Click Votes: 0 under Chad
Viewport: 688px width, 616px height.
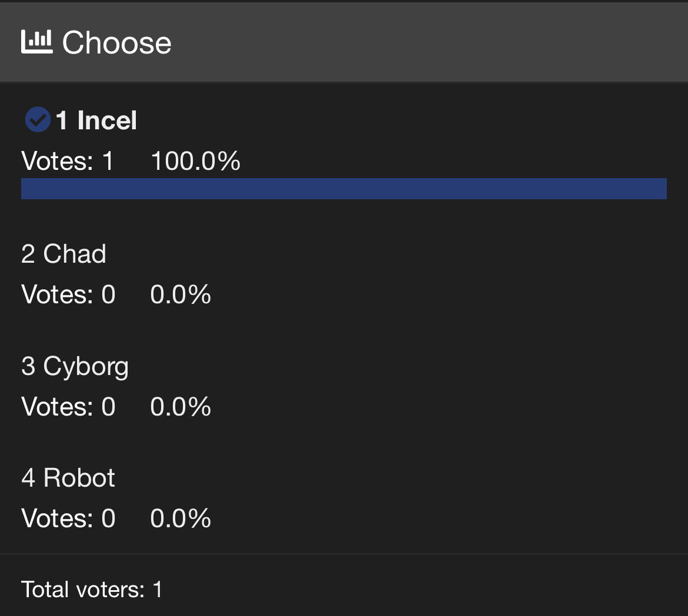click(x=68, y=294)
